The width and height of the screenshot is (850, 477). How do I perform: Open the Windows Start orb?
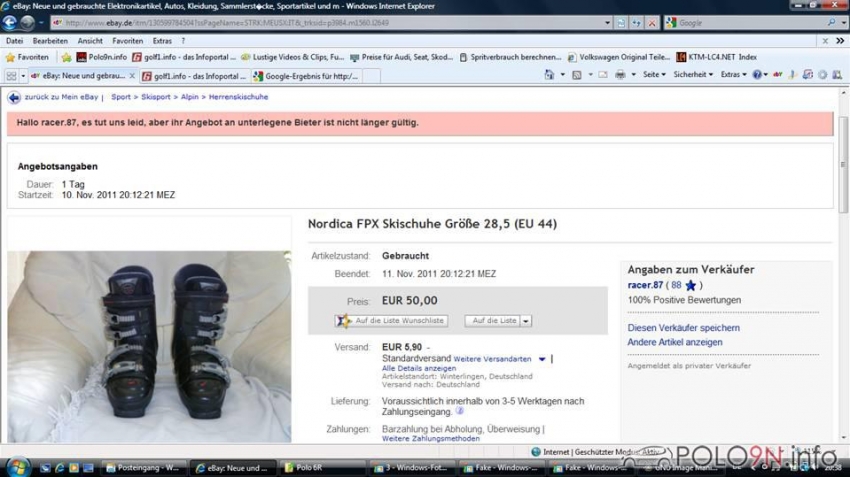(x=17, y=467)
